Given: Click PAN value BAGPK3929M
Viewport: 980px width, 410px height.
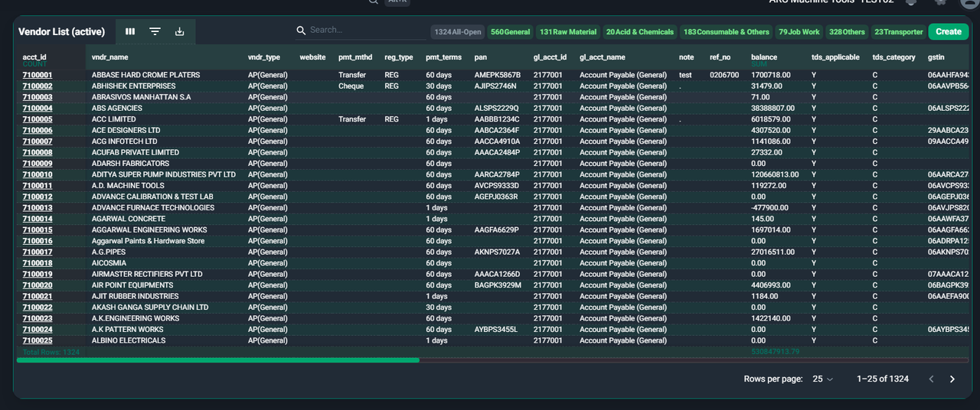Looking at the screenshot, I should click(498, 285).
